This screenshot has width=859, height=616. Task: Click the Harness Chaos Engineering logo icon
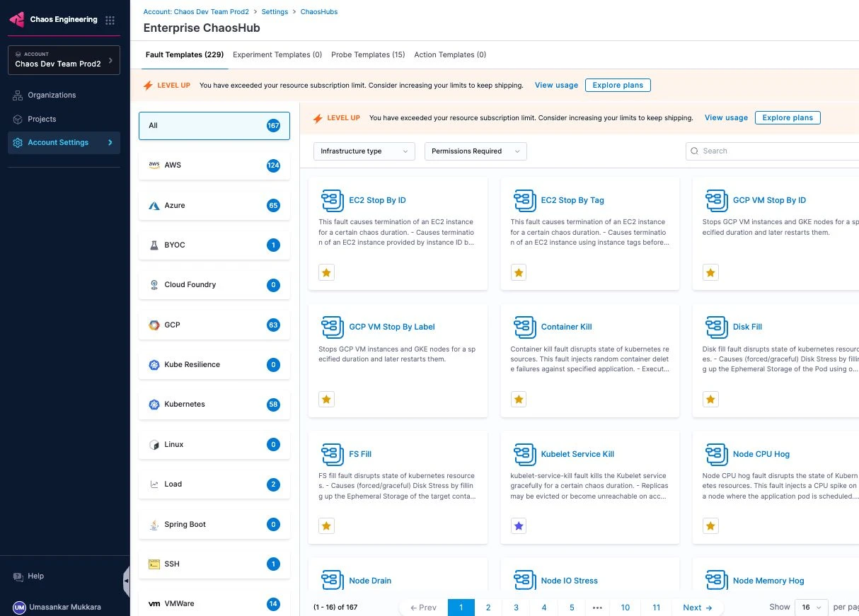point(17,20)
